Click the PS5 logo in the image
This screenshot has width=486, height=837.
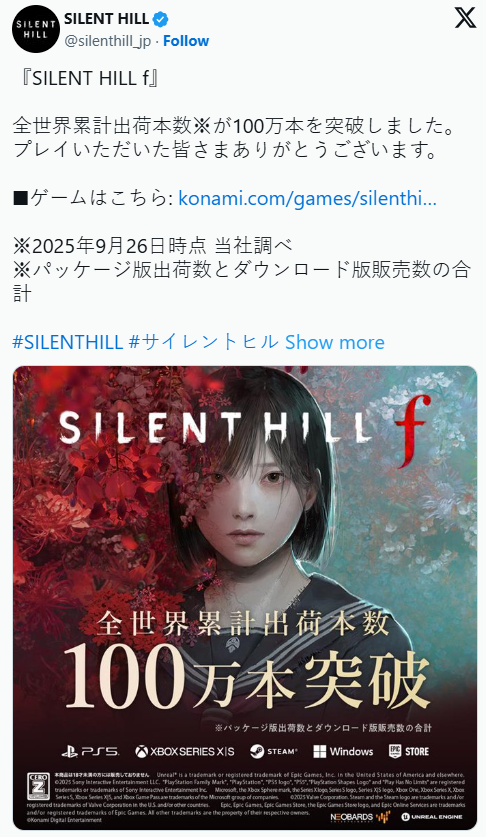tap(90, 752)
